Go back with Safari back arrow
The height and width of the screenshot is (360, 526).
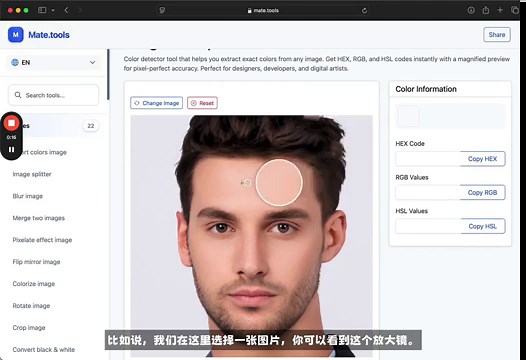point(66,10)
